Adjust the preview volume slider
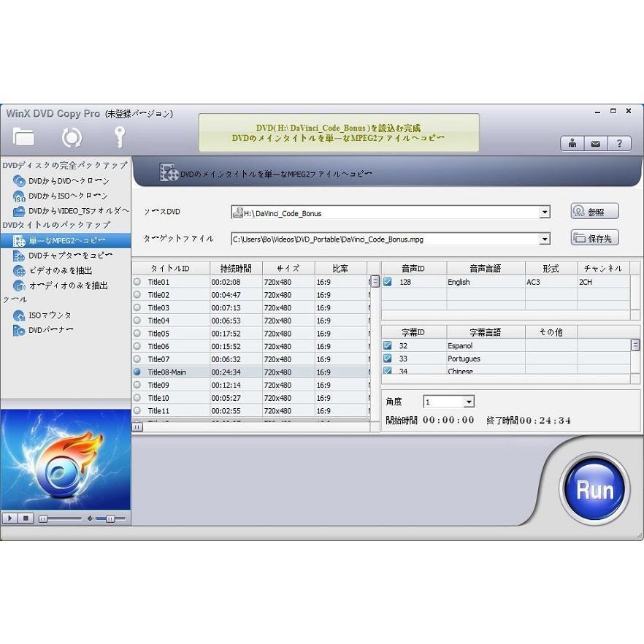 tap(110, 518)
